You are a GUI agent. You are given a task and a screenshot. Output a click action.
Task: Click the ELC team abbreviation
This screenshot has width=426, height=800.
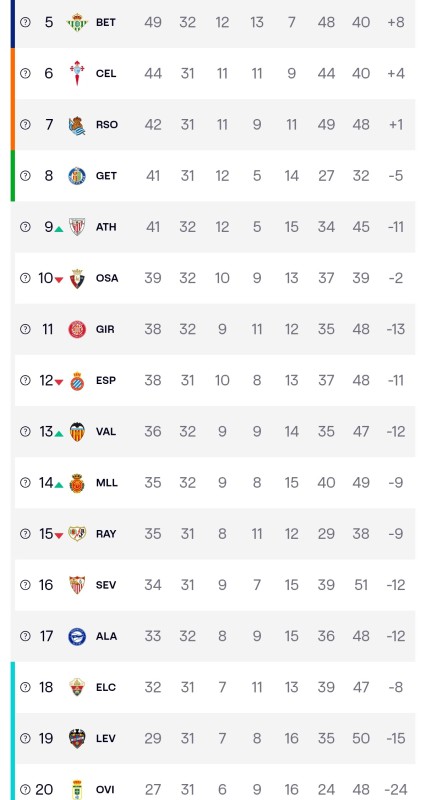(106, 687)
